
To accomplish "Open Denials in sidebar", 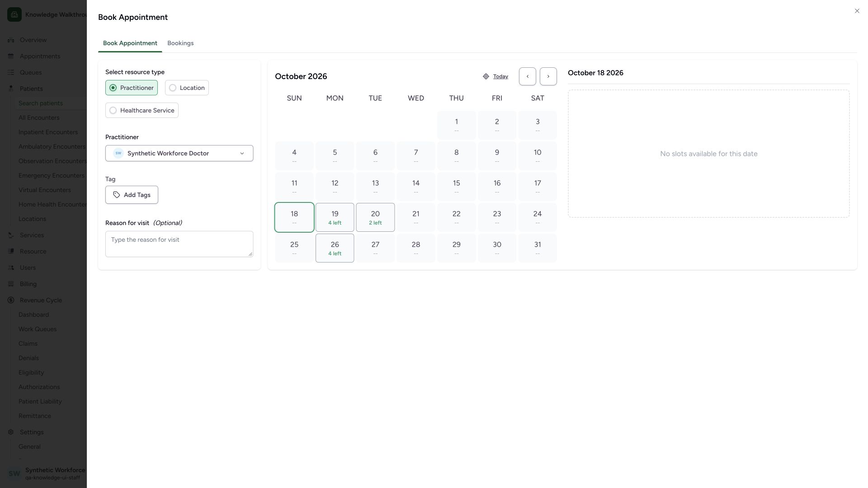I will 28,358.
